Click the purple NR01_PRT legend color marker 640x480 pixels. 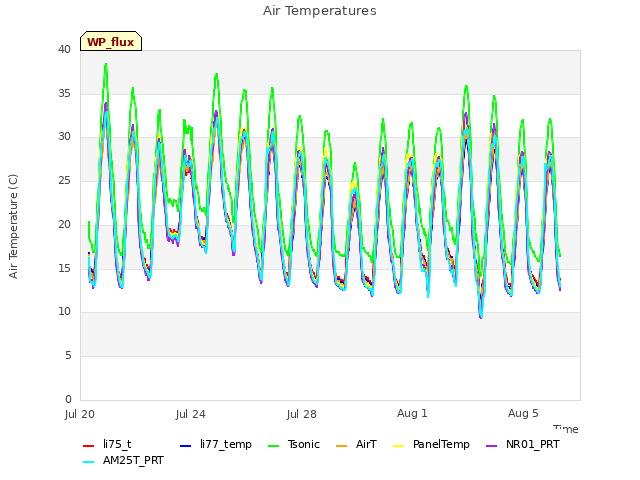coord(491,446)
